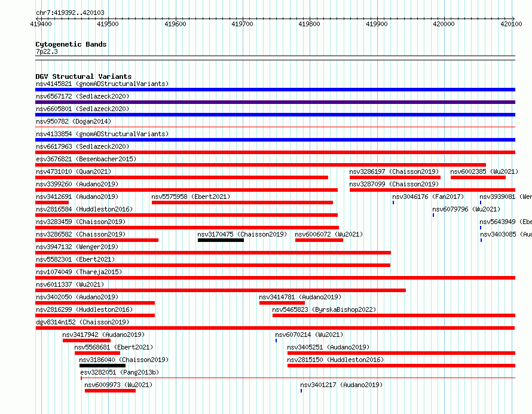Image resolution: width=532 pixels, height=414 pixels.
Task: Select nsv5582301 (Ebert2021) label
Action: (x=75, y=259)
